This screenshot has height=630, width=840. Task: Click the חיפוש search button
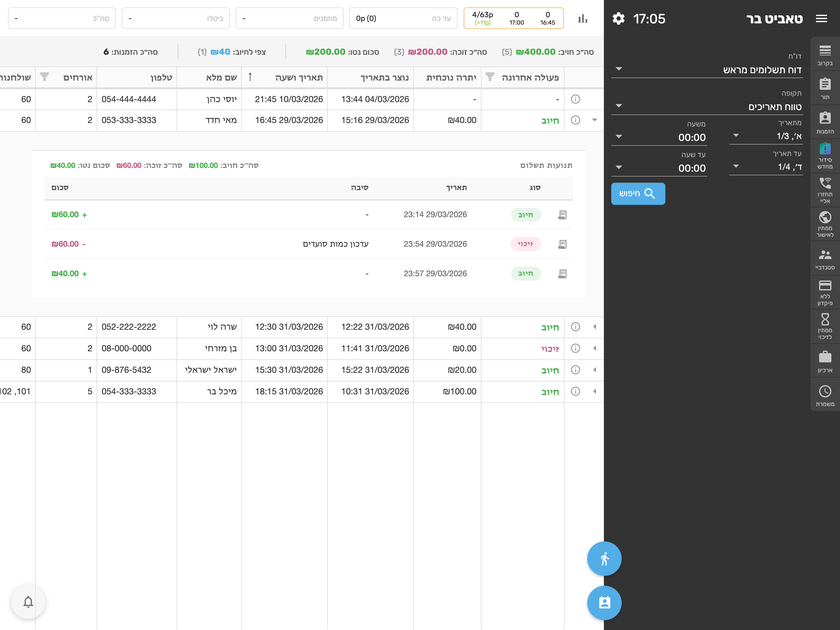point(638,194)
